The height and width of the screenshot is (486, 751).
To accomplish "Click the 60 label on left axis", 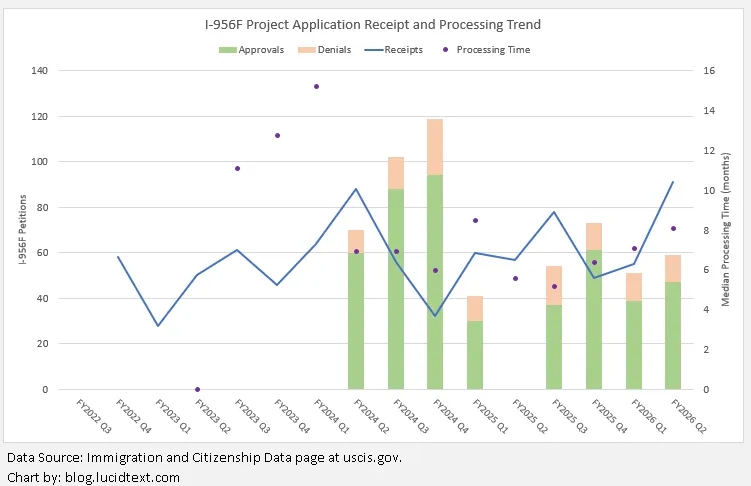I will click(42, 252).
